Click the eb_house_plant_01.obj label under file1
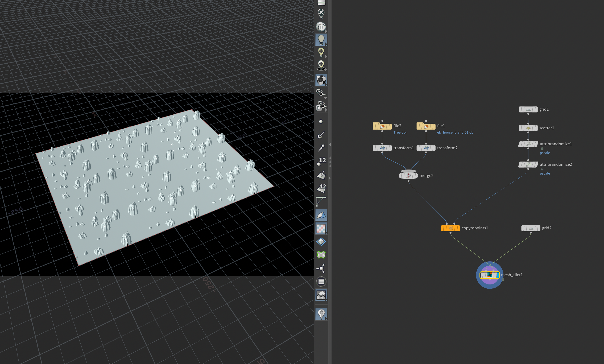 tap(456, 133)
